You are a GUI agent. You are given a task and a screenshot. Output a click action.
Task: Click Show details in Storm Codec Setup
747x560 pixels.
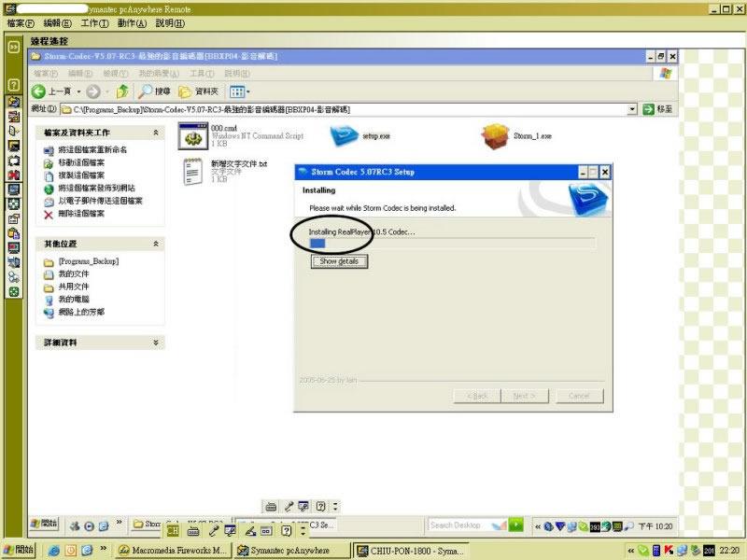339,261
